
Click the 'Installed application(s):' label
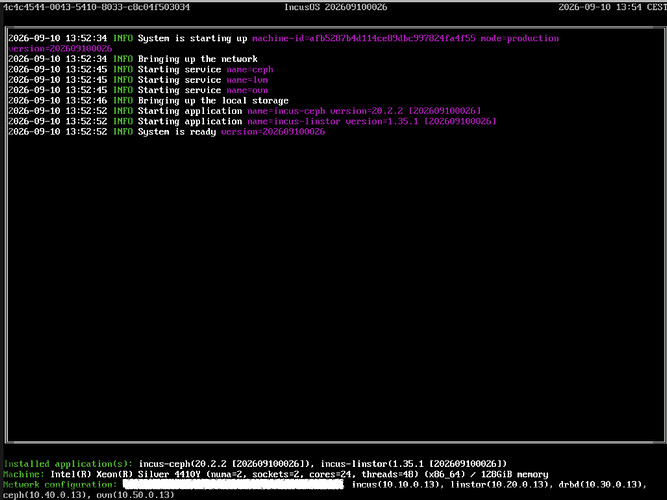pyautogui.click(x=68, y=464)
